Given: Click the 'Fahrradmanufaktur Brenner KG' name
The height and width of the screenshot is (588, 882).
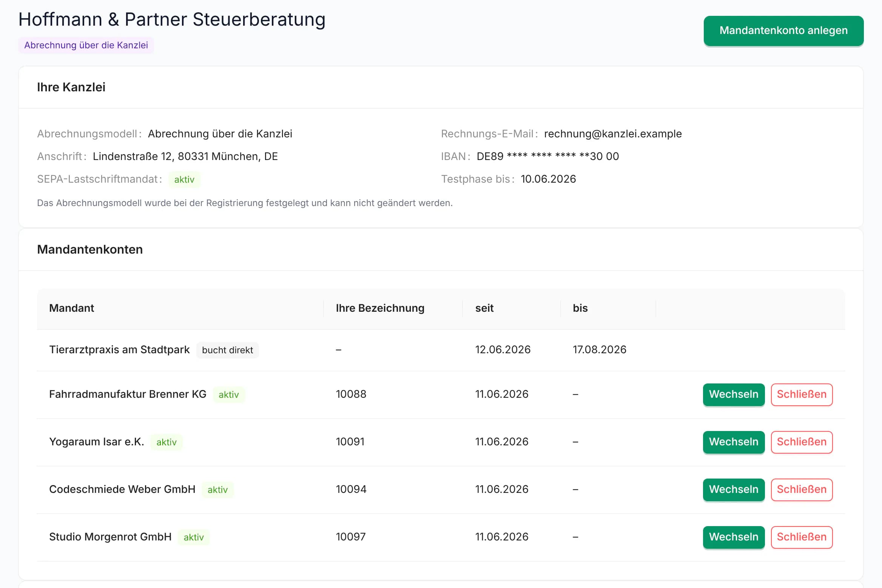Looking at the screenshot, I should pos(128,394).
